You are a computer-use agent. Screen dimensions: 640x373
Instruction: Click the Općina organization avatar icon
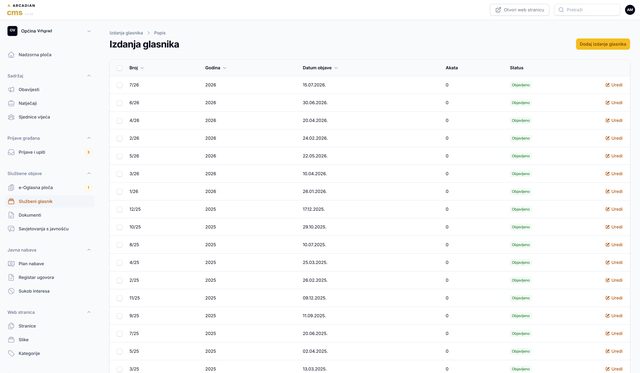tap(12, 31)
